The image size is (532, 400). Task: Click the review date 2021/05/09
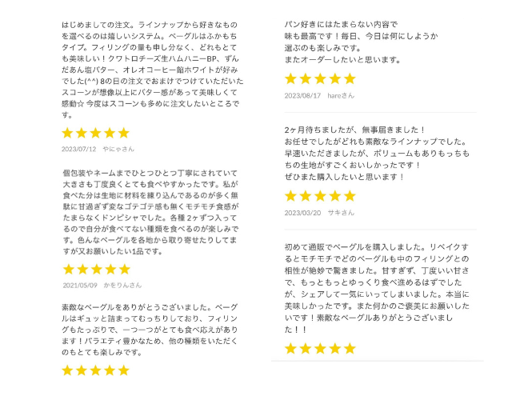click(79, 285)
